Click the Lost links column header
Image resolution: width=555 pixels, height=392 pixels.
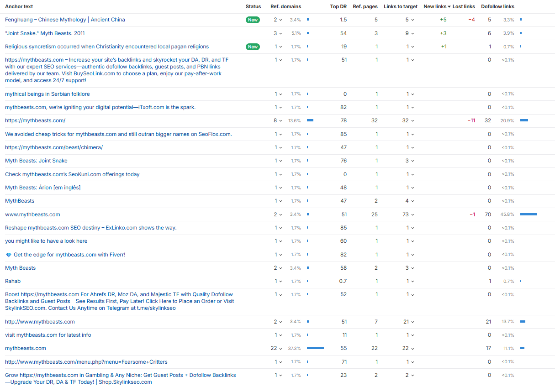click(464, 6)
